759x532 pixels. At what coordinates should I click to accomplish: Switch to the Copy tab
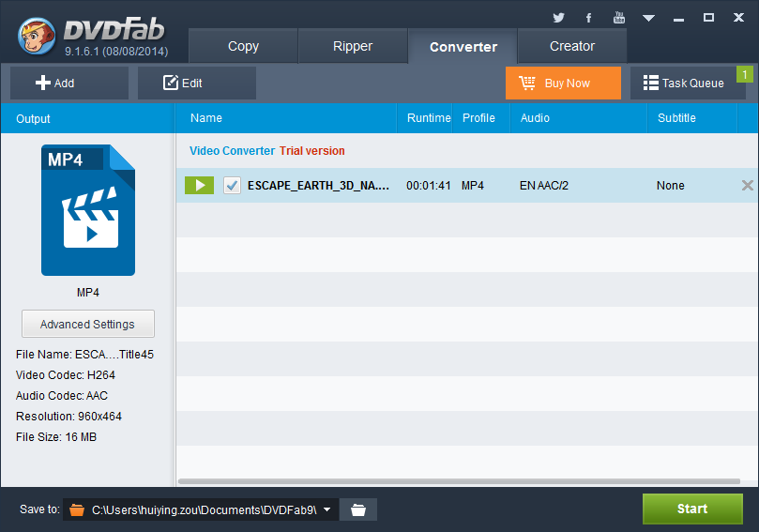click(243, 46)
